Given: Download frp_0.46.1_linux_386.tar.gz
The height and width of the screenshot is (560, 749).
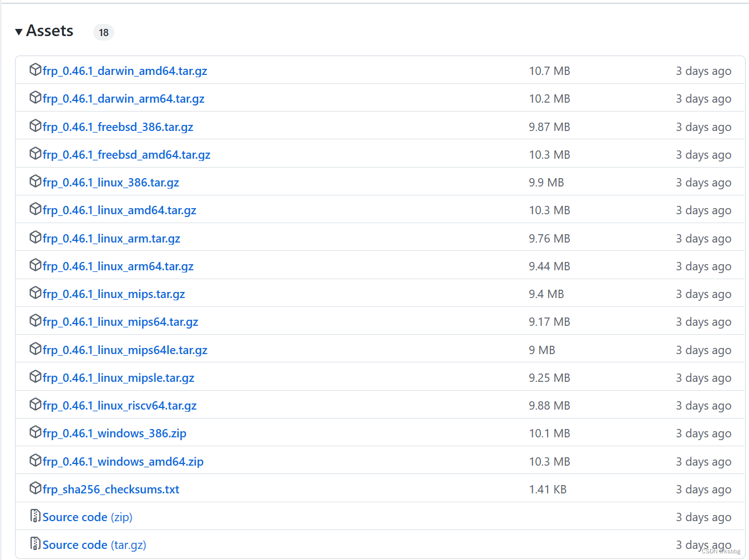Looking at the screenshot, I should click(x=111, y=183).
